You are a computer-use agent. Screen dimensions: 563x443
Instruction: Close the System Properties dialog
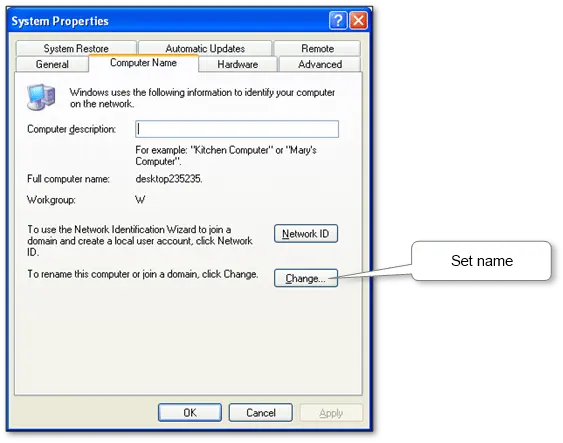(358, 20)
